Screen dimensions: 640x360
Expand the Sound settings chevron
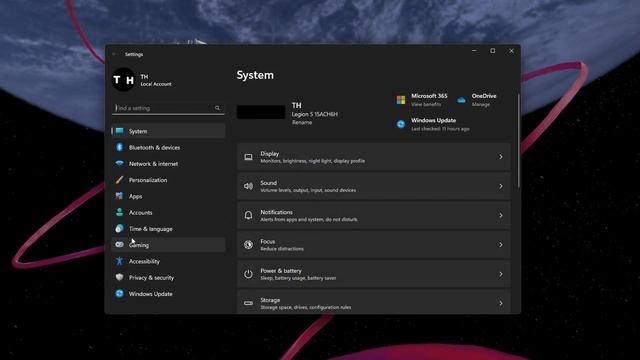click(x=501, y=187)
